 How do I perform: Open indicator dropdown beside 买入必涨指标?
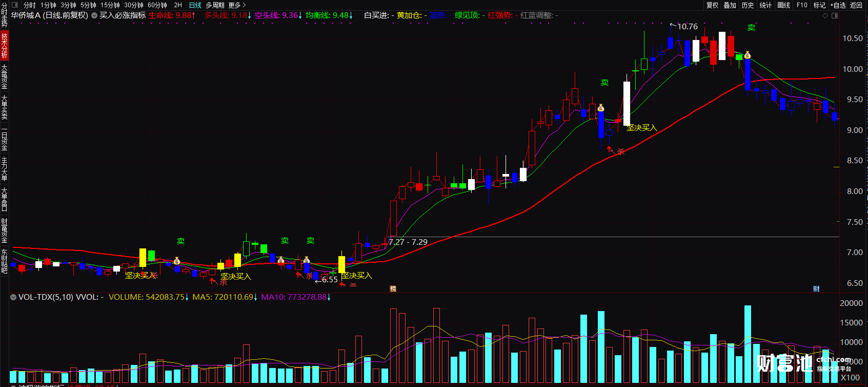pos(94,15)
